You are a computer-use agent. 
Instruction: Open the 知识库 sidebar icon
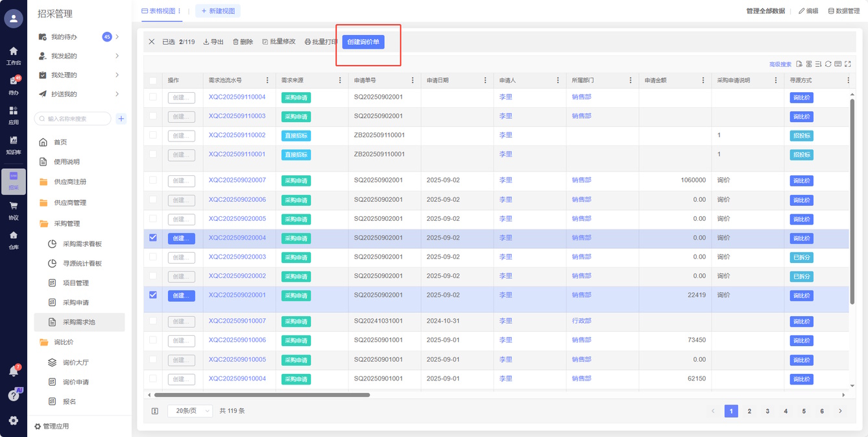13,144
